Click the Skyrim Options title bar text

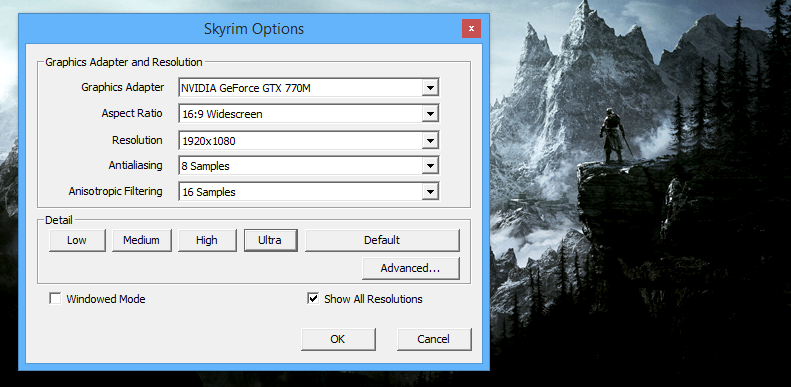(254, 28)
